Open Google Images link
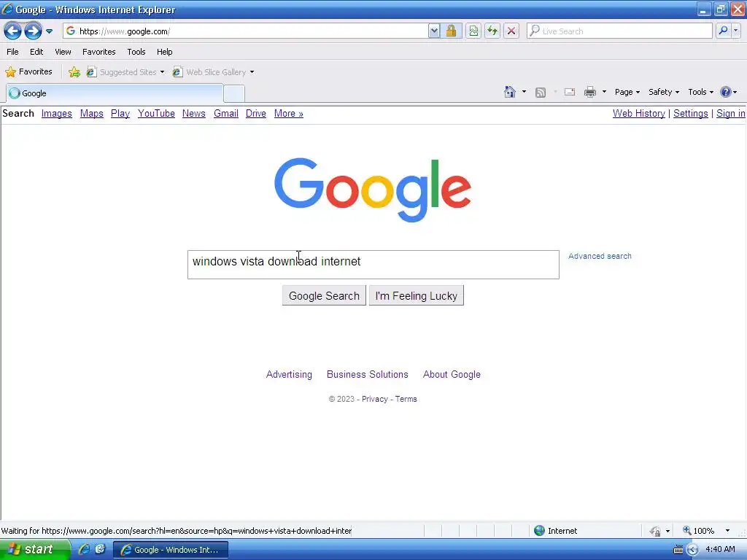747x560 pixels. 57,113
